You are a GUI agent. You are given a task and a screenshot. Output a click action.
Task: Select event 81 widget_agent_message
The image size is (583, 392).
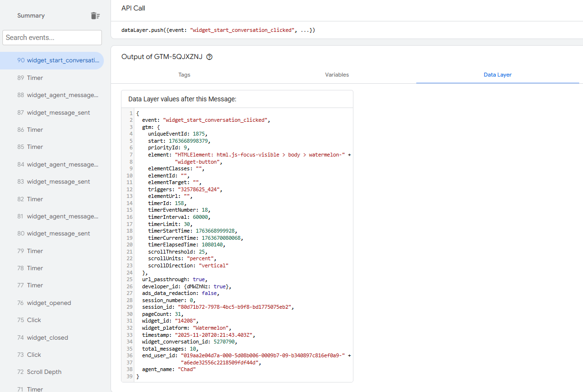click(52, 216)
